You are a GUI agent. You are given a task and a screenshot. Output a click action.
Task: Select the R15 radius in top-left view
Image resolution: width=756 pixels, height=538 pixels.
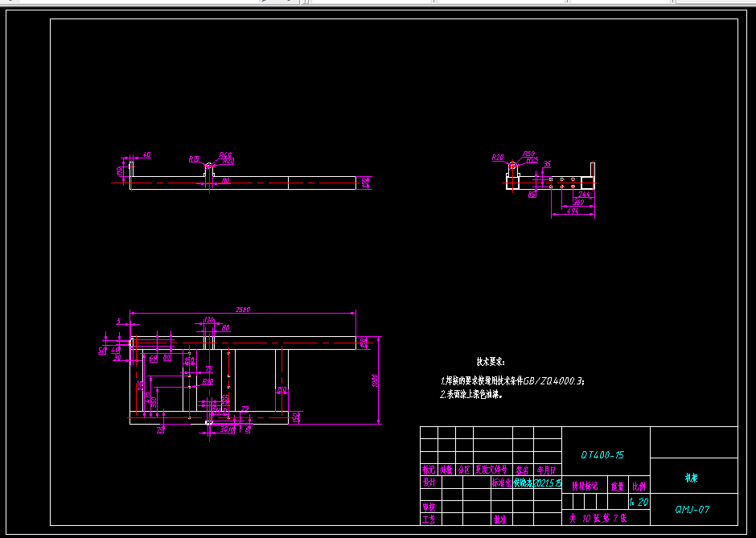(194, 158)
